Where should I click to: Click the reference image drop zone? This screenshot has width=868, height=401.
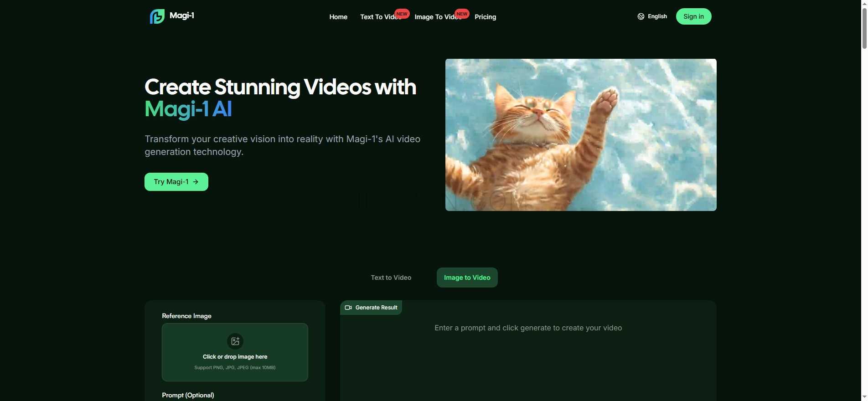pyautogui.click(x=235, y=352)
